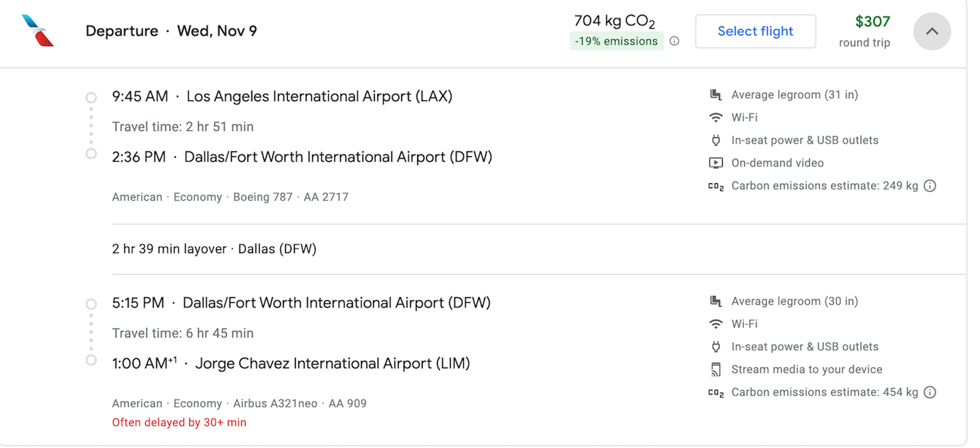The image size is (980, 448).
Task: Click the stream media to your device icon
Action: click(715, 369)
